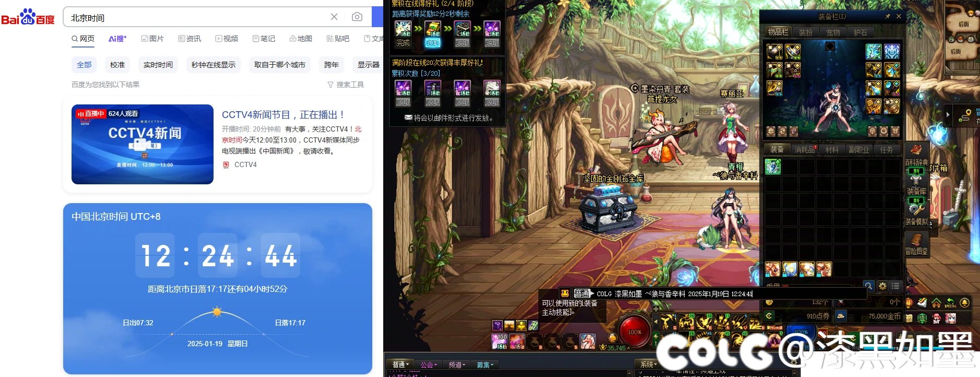Click the sun marker on sunrise curve
This screenshot has height=377, width=980.
[217, 312]
